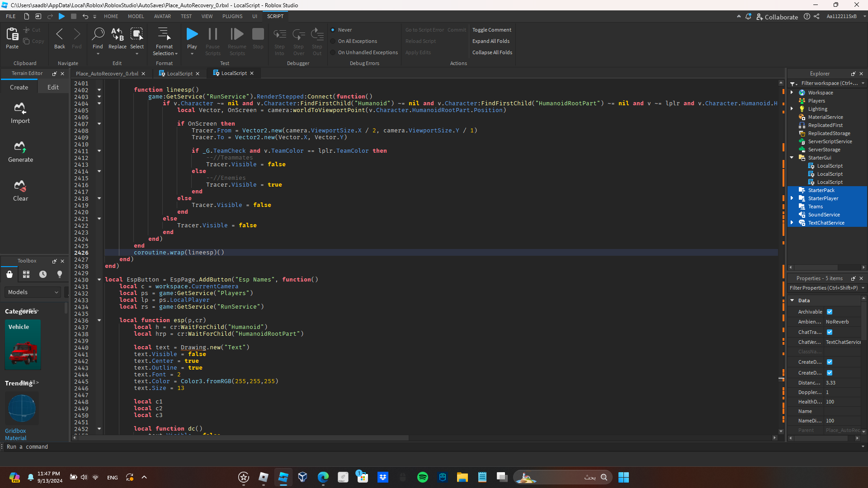Click Terrain Editor Generate icon

(20, 147)
